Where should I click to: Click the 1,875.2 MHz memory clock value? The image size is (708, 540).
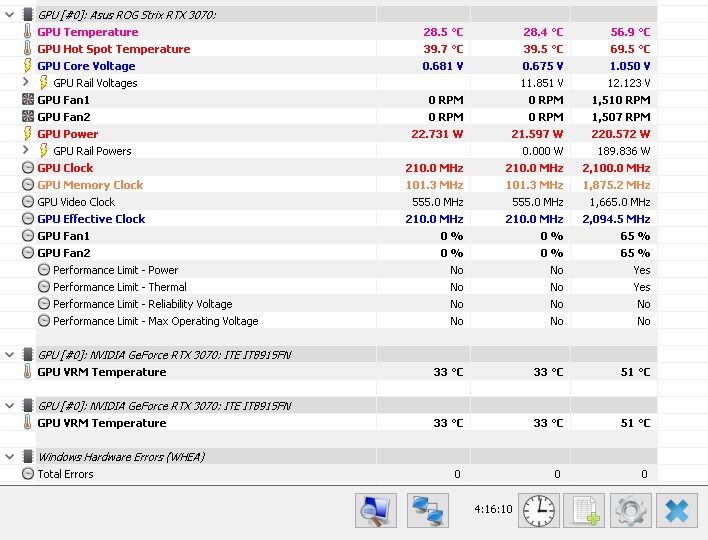(616, 185)
